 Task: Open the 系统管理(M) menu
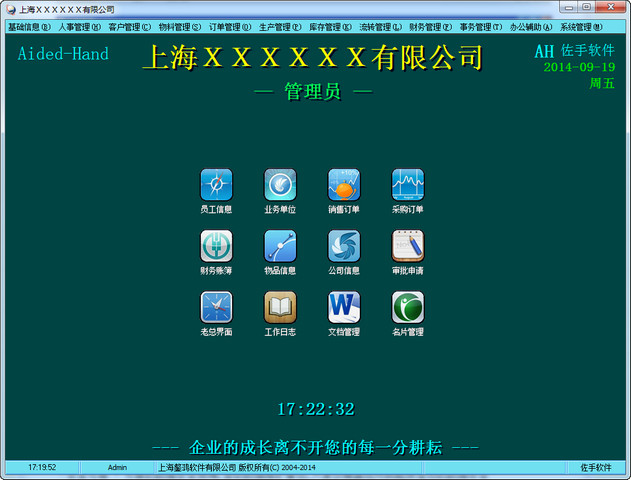[x=582, y=27]
